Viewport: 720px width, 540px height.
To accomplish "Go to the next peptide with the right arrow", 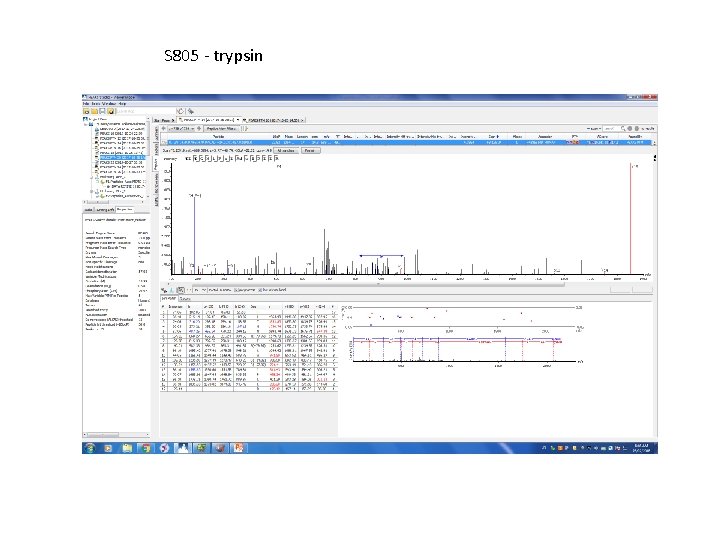I will pyautogui.click(x=199, y=129).
